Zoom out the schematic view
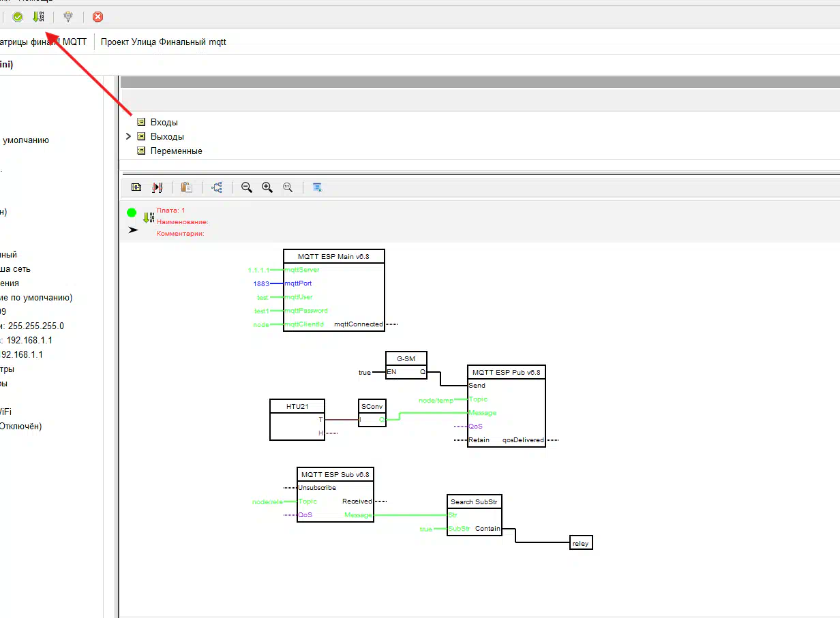This screenshot has width=840, height=618. (247, 187)
